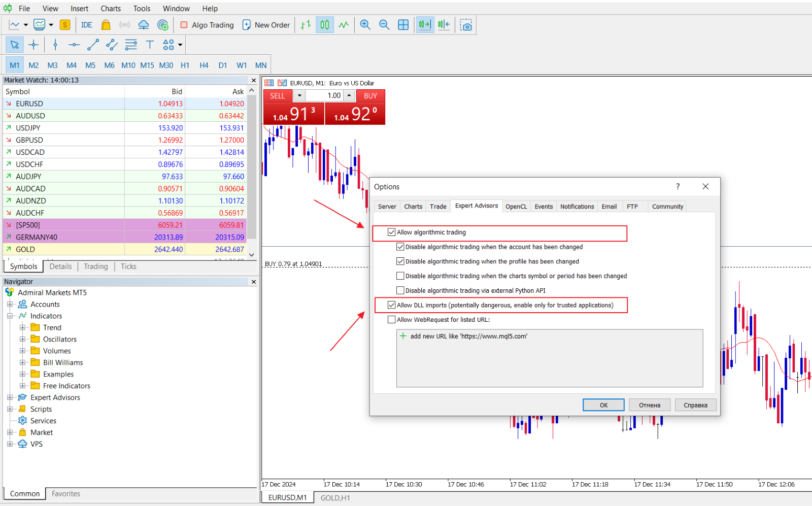Screen dimensions: 812x506
Task: Open the volume dropdown in one-click trading panel
Action: pos(299,95)
